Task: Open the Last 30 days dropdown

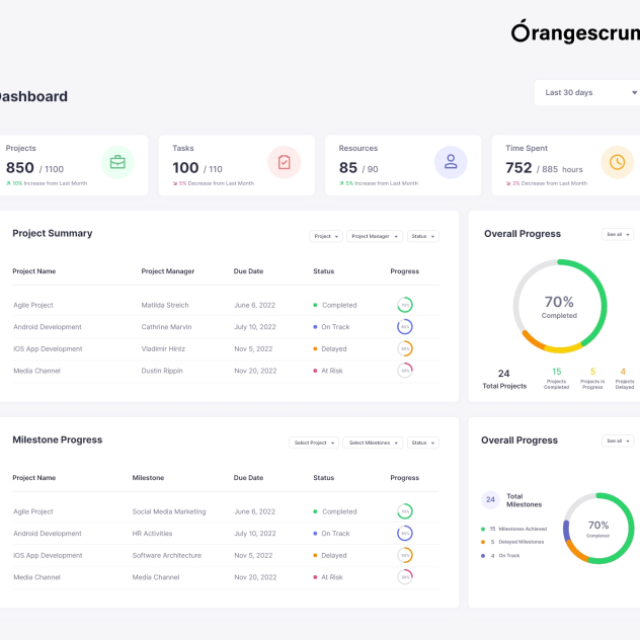Action: click(x=588, y=93)
